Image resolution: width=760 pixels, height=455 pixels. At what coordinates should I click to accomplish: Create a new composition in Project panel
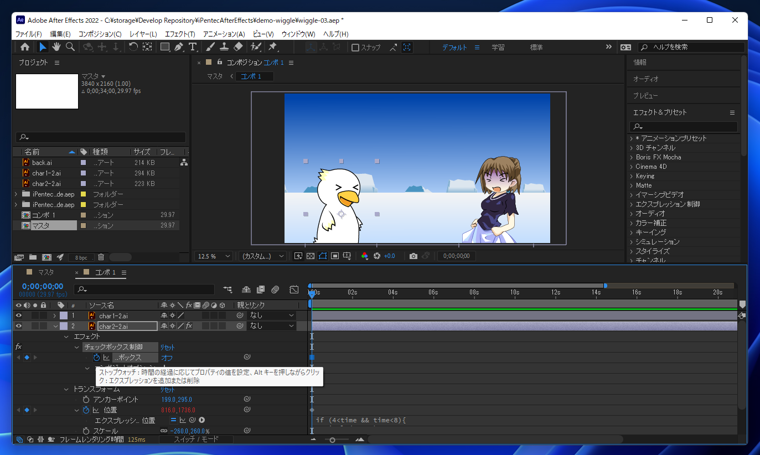pos(47,257)
